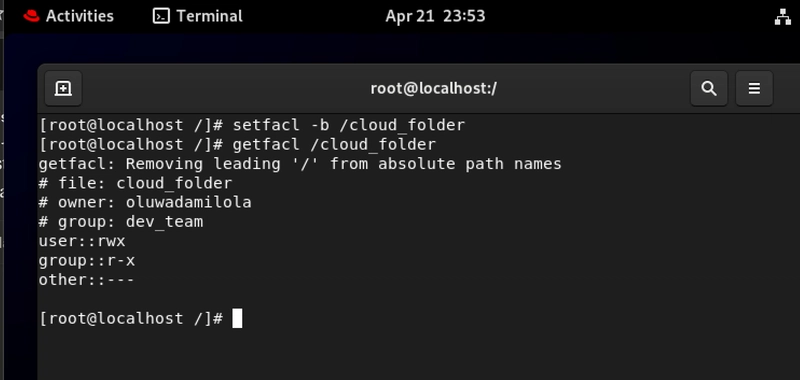Click the terminal search magnifier icon
Image resolution: width=800 pixels, height=380 pixels.
point(709,89)
